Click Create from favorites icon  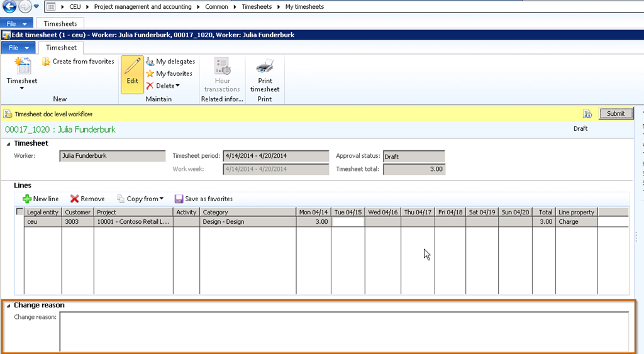tap(47, 62)
